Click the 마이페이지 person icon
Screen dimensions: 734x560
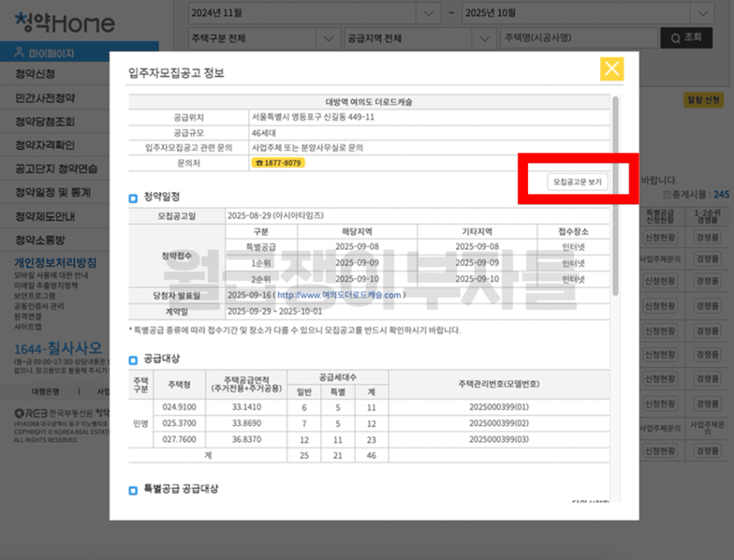(19, 53)
